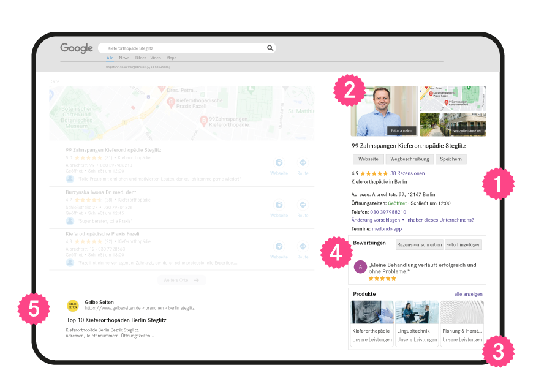Switch to the News tab
The height and width of the screenshot is (392, 536).
[x=124, y=58]
